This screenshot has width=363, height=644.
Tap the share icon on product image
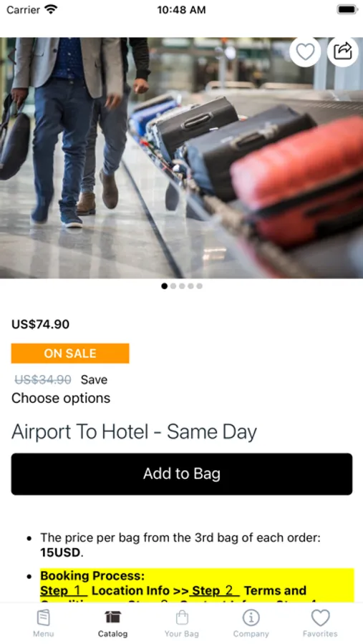(342, 52)
